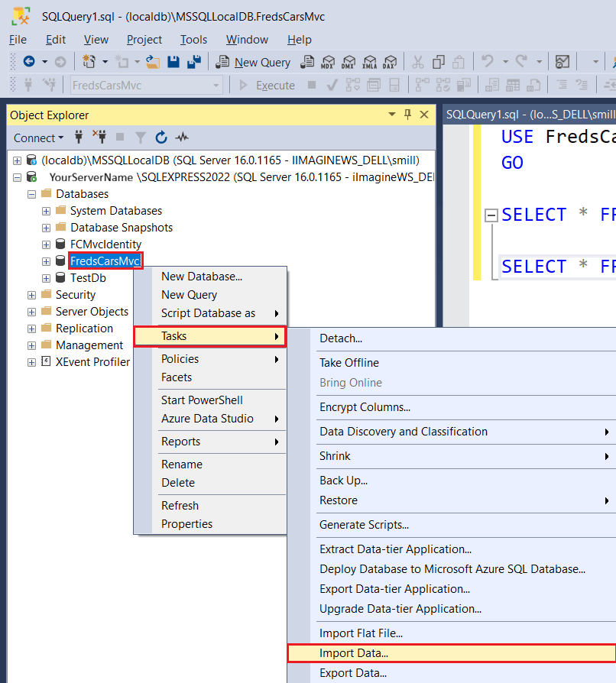Expand the Management folder node
Image resolution: width=616 pixels, height=683 pixels.
[x=31, y=346]
